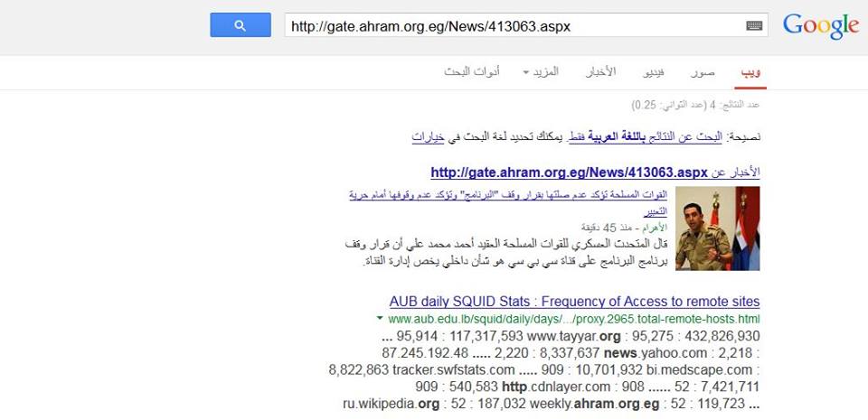
Task: Open the AUB daily SQUID Stats result
Action: click(x=574, y=302)
